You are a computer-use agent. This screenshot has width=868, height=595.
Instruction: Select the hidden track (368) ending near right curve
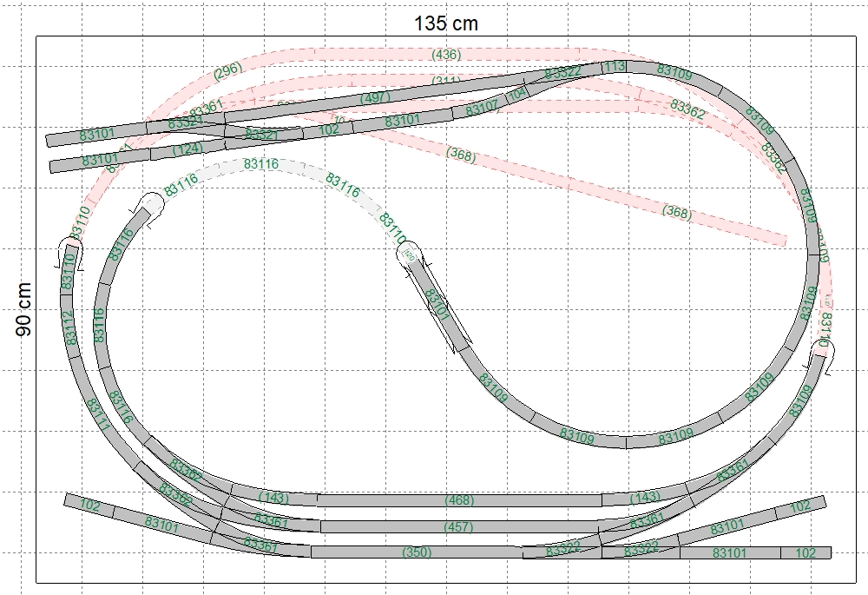pos(677,211)
